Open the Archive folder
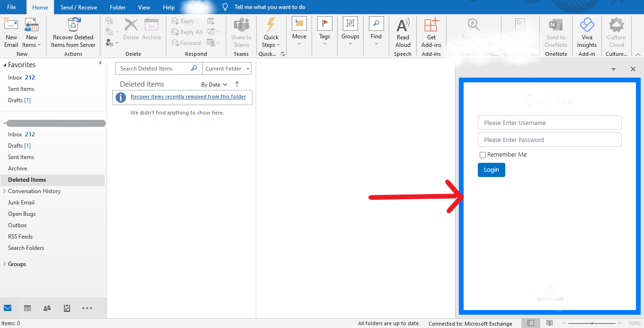Screen dimensions: 644x328 click(18, 168)
